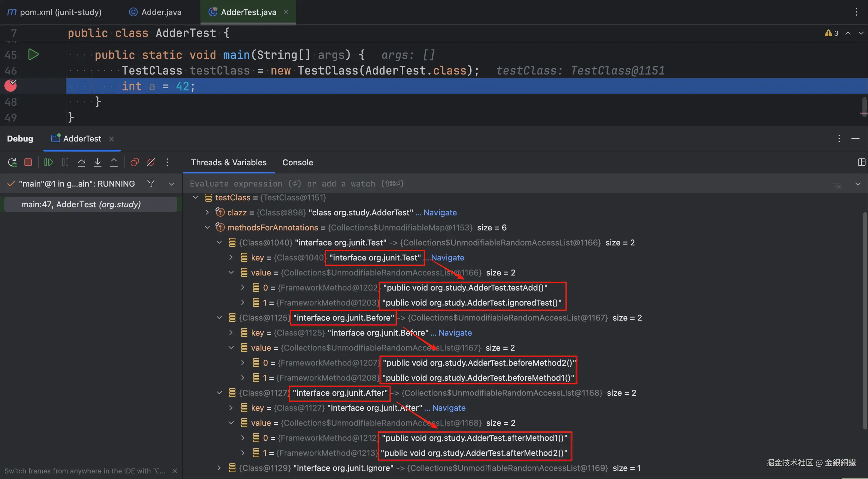The height and width of the screenshot is (479, 868).
Task: Collapse the testClass variable node
Action: point(195,198)
